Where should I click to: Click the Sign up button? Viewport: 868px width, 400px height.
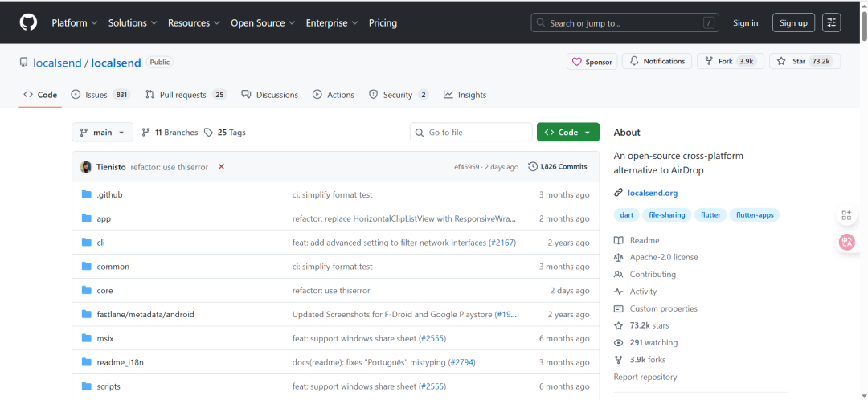point(793,23)
